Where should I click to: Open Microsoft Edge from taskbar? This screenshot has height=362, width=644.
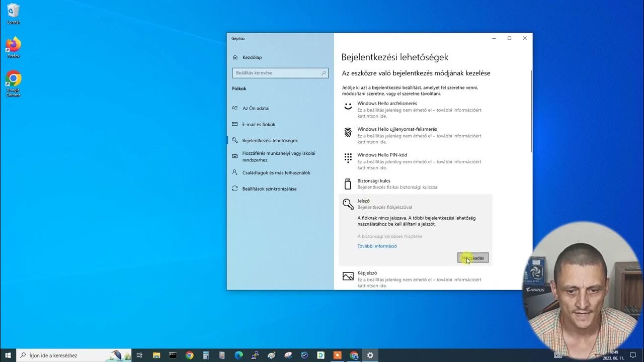[x=238, y=355]
